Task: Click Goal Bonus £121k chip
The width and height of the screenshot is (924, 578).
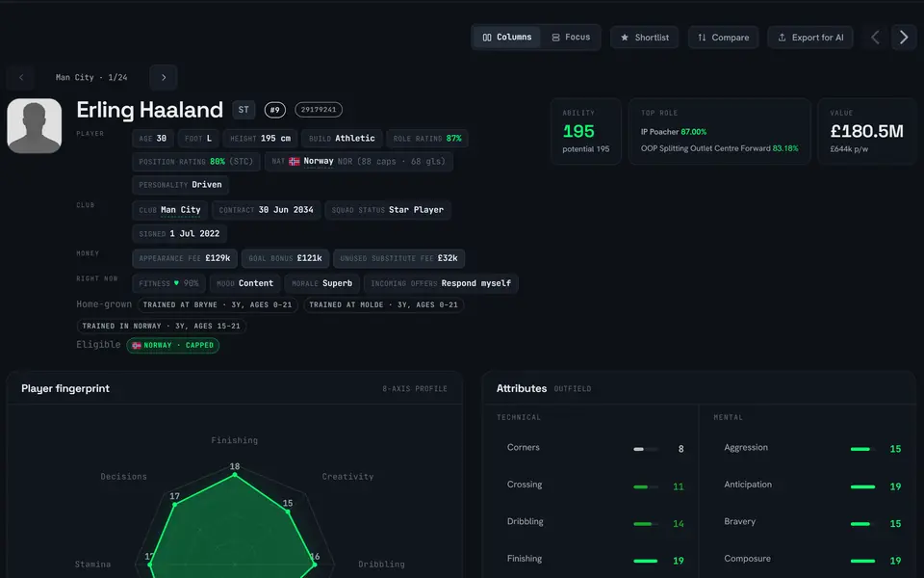Action: coord(285,258)
